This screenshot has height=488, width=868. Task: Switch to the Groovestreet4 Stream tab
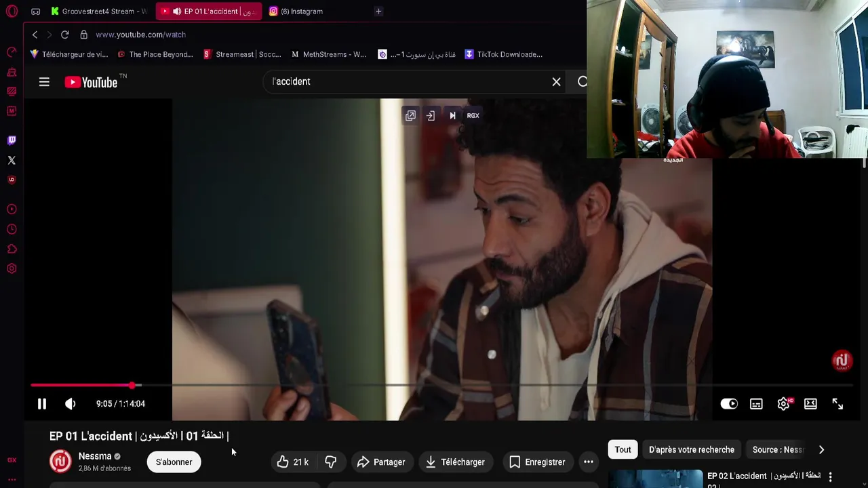coord(99,12)
